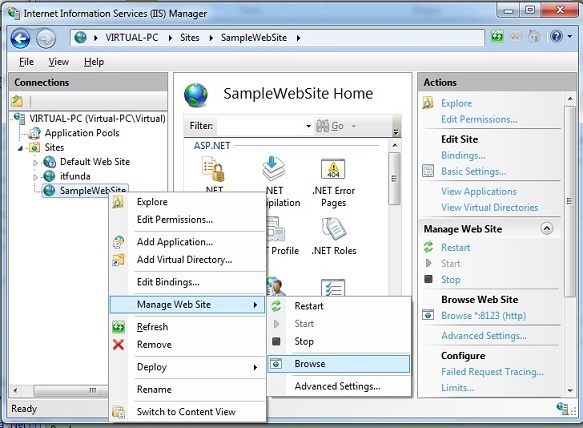
Task: Open the Help menu
Action: click(x=94, y=62)
